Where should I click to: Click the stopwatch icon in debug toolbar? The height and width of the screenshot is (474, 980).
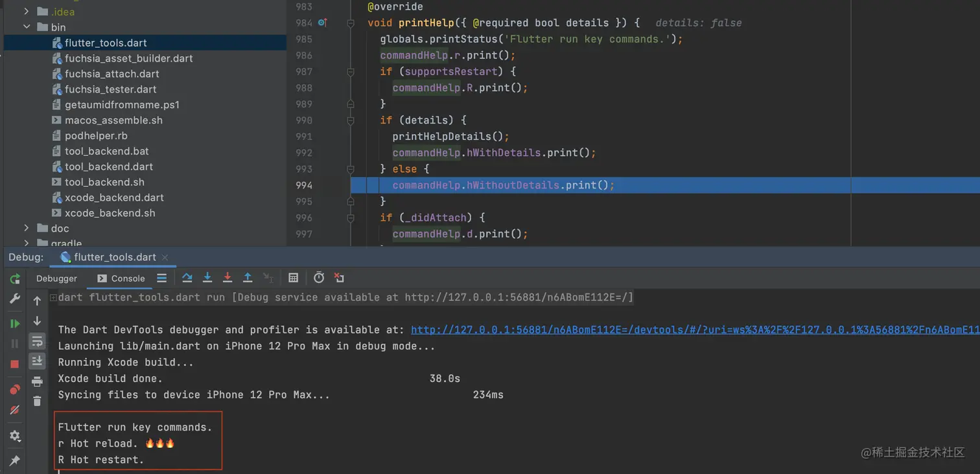(x=319, y=278)
